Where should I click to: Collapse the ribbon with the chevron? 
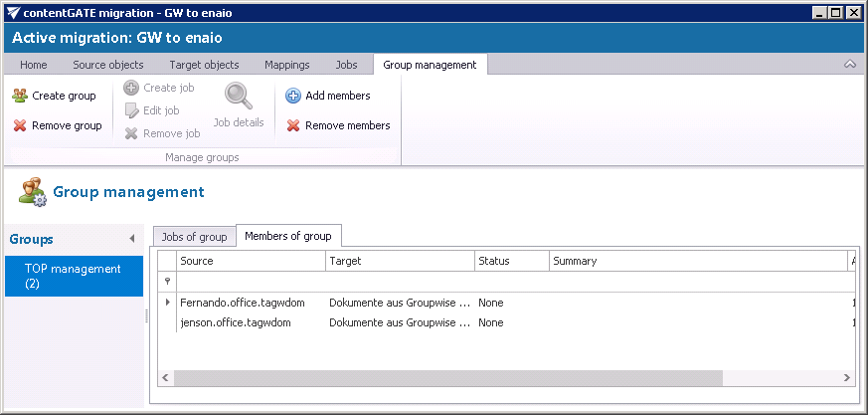click(850, 65)
